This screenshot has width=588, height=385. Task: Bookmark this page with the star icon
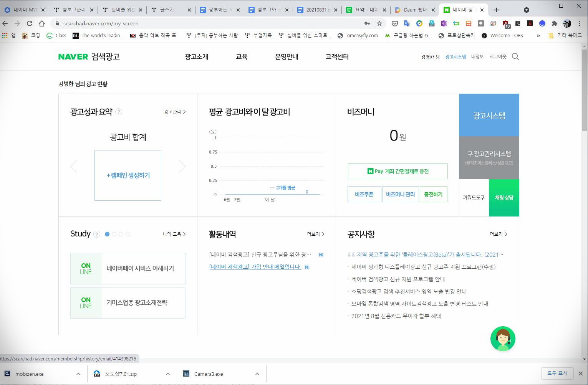click(x=379, y=23)
